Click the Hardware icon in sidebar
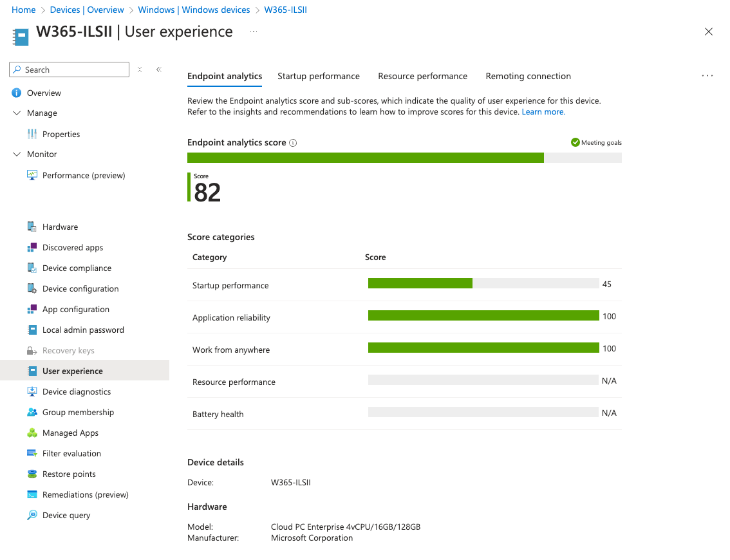 click(32, 227)
